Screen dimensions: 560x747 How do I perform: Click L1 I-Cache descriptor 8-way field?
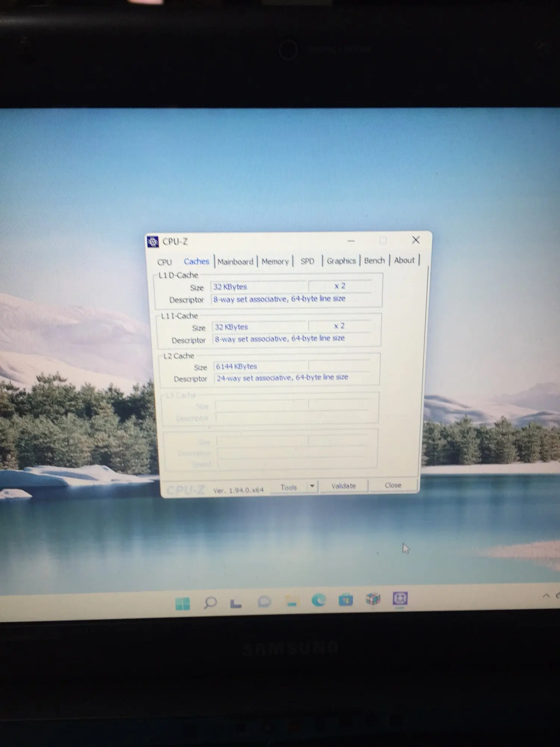292,338
